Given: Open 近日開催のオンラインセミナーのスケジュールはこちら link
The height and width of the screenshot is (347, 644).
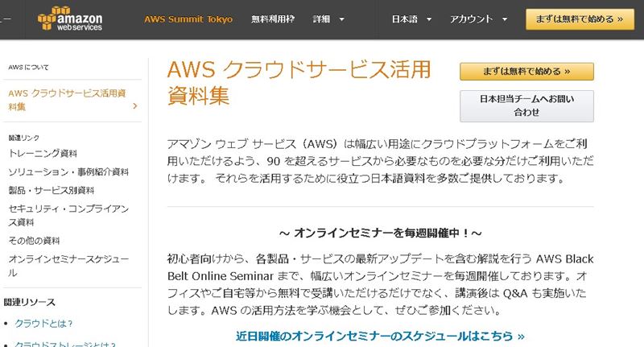Looking at the screenshot, I should 380,337.
